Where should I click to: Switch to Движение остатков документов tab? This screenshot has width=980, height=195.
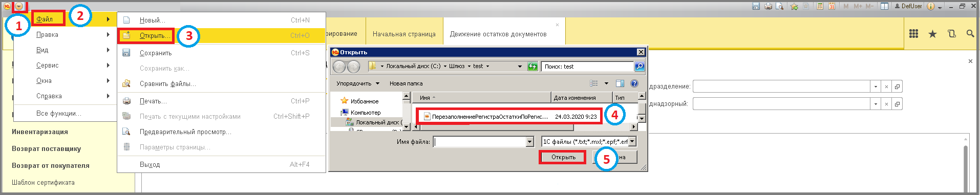pyautogui.click(x=498, y=34)
